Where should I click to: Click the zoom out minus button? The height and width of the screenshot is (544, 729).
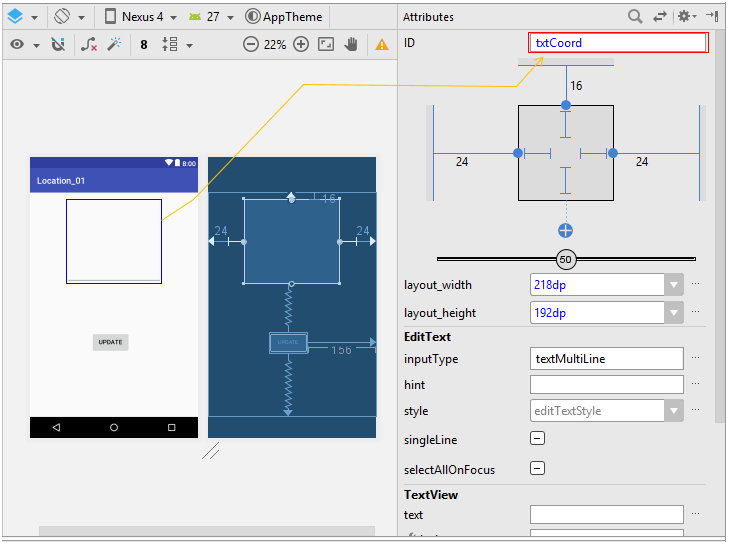click(251, 45)
